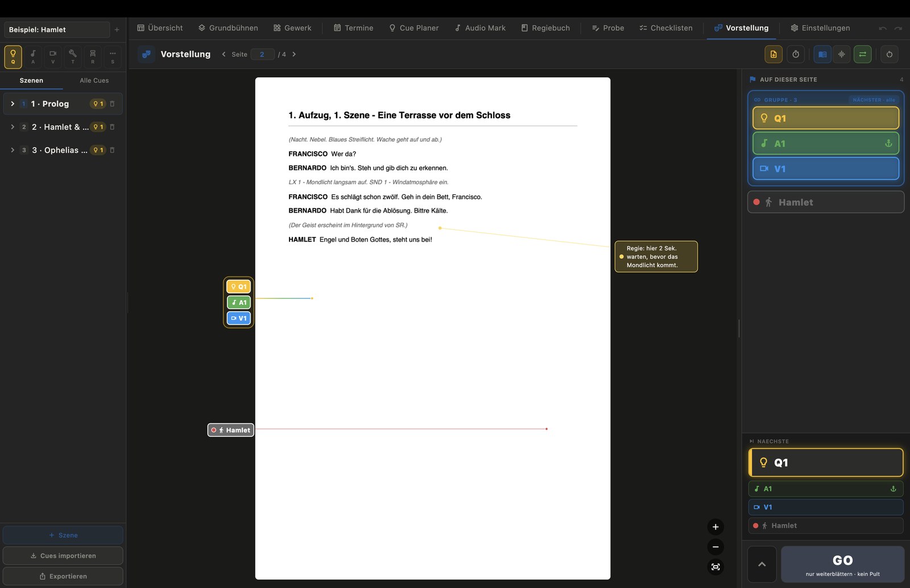The height and width of the screenshot is (588, 910).
Task: Click the add-page document icon in toolbar
Action: [773, 54]
